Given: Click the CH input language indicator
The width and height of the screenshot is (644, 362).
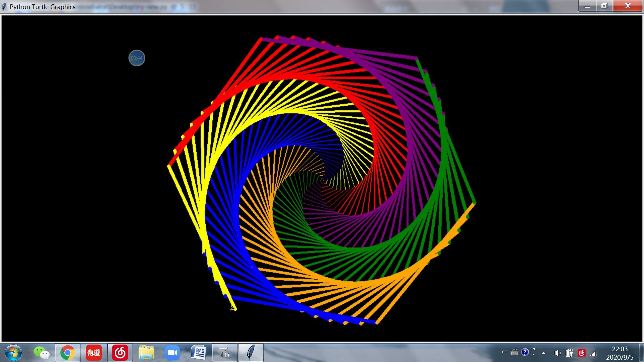Looking at the screenshot, I should point(504,352).
